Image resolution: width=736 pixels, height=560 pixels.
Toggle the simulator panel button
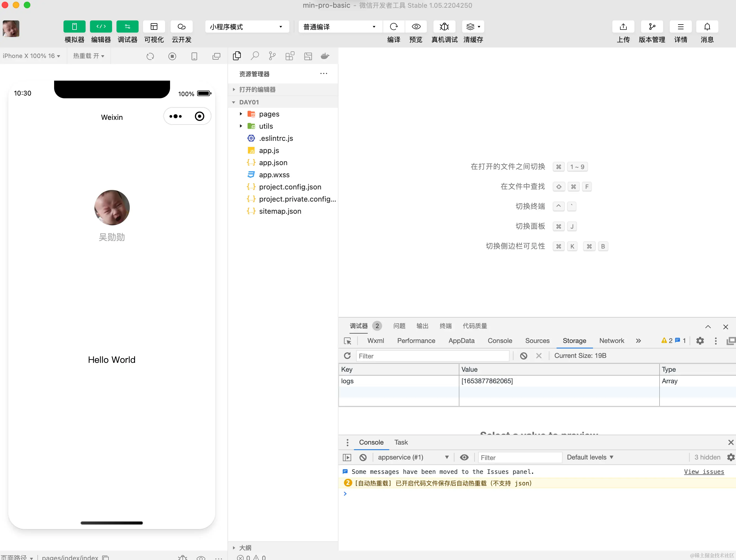[x=74, y=27]
